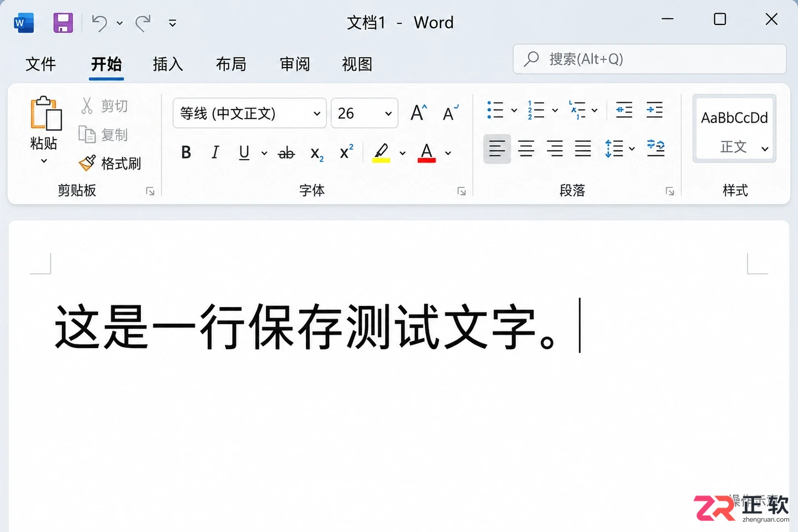
Task: Toggle subscript formatting
Action: tap(316, 154)
